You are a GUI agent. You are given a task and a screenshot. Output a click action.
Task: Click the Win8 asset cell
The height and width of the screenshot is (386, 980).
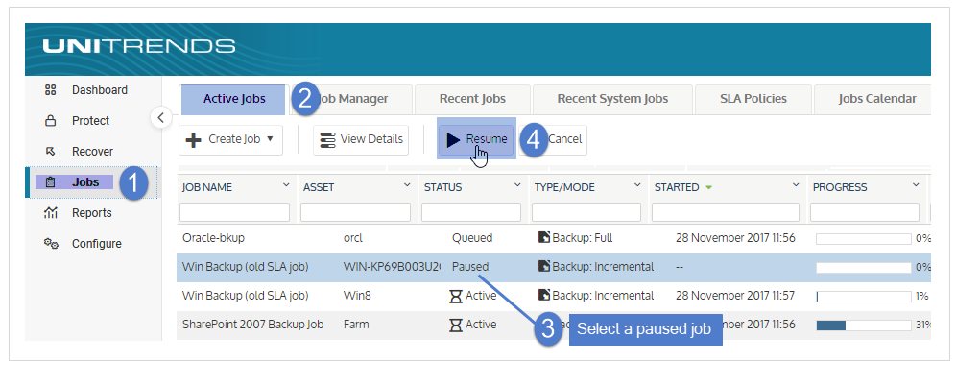[357, 296]
